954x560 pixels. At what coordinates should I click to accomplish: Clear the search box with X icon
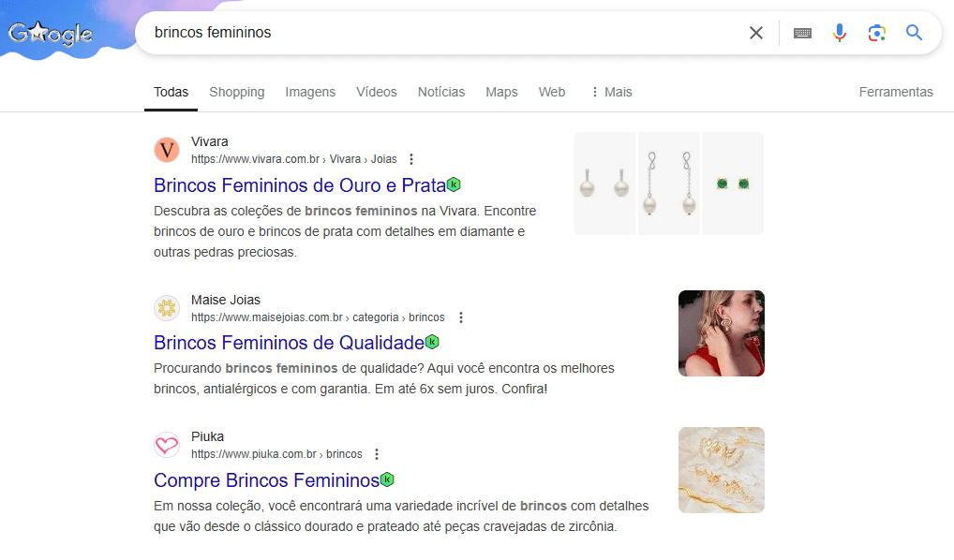pos(756,33)
